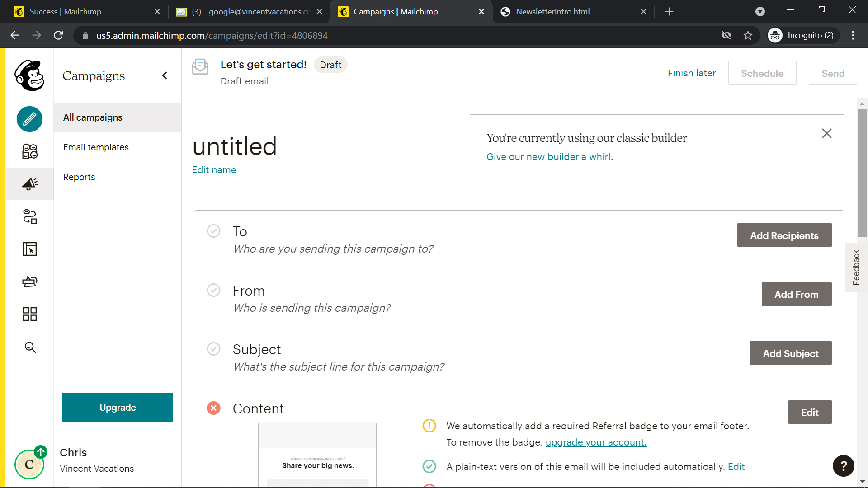The image size is (868, 488).
Task: Open the Audience icon in sidebar
Action: point(30,151)
